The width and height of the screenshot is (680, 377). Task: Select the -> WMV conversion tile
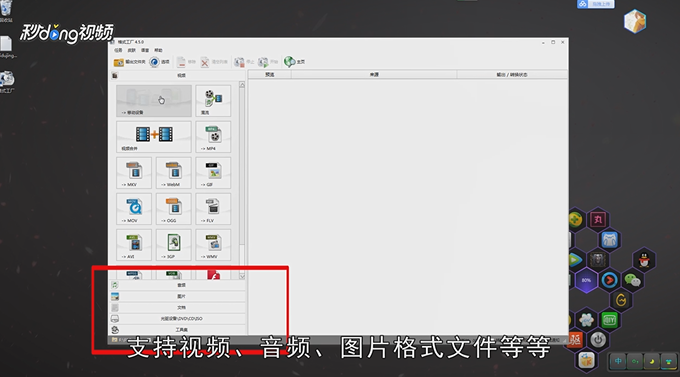pyautogui.click(x=213, y=245)
